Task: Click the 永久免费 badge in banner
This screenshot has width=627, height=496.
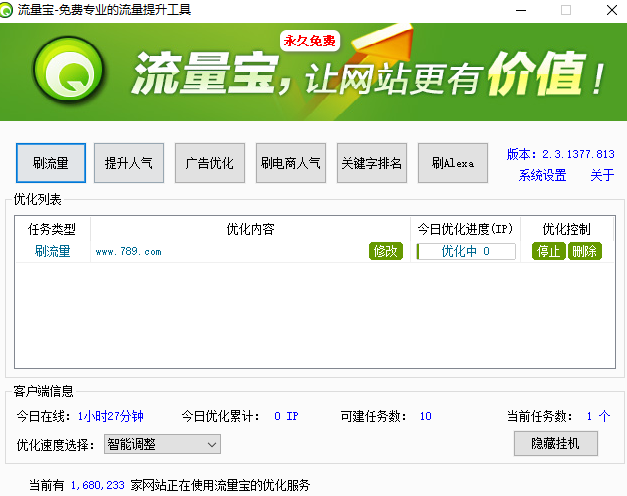Action: (x=310, y=40)
